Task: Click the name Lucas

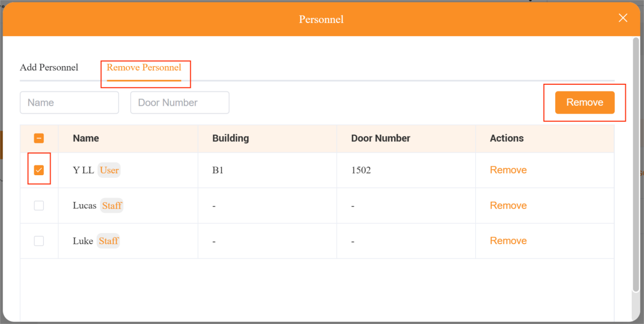Action: [84, 206]
